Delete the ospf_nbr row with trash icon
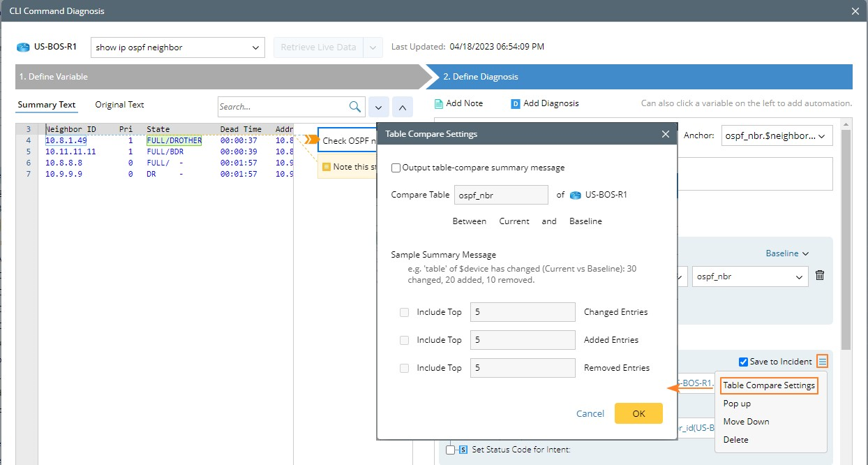868x465 pixels. point(820,276)
